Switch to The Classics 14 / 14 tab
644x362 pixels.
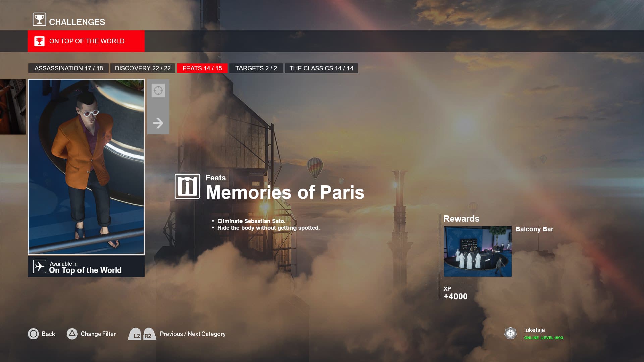321,68
